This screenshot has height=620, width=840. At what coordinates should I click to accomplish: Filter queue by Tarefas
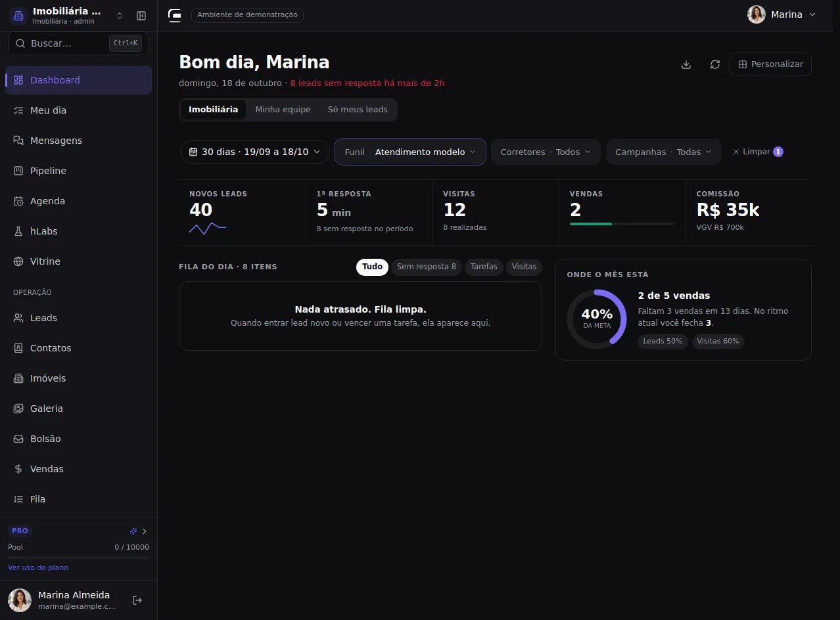pos(484,267)
